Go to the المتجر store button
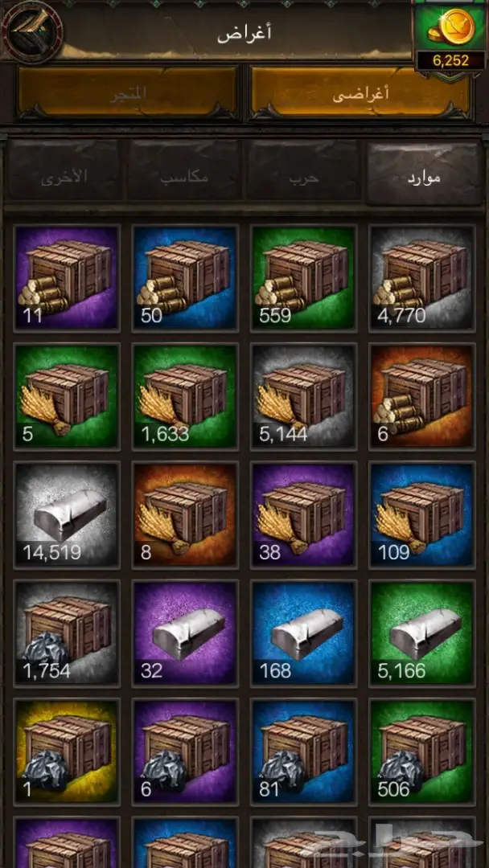The image size is (489, 868). pos(129,92)
